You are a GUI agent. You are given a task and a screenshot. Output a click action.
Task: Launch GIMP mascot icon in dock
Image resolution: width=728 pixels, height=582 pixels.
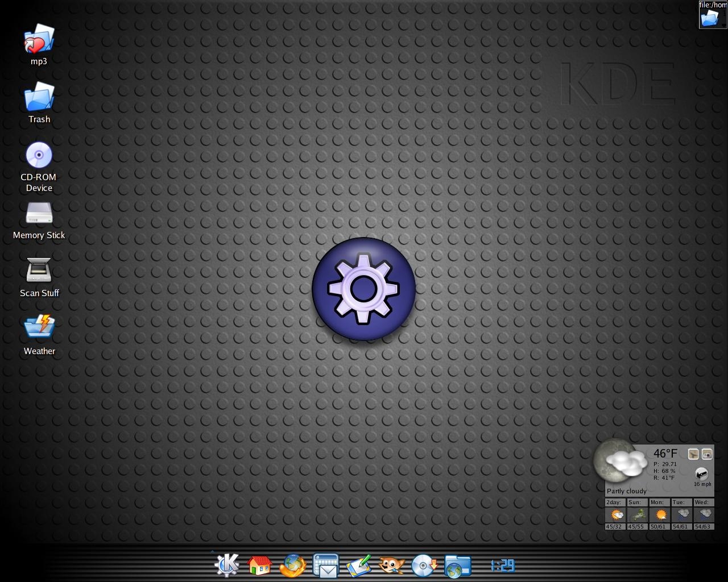(x=391, y=566)
